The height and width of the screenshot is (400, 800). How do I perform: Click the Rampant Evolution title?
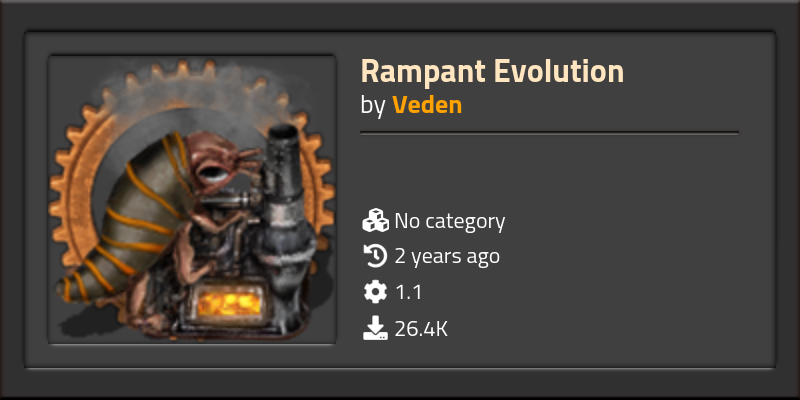coord(492,71)
